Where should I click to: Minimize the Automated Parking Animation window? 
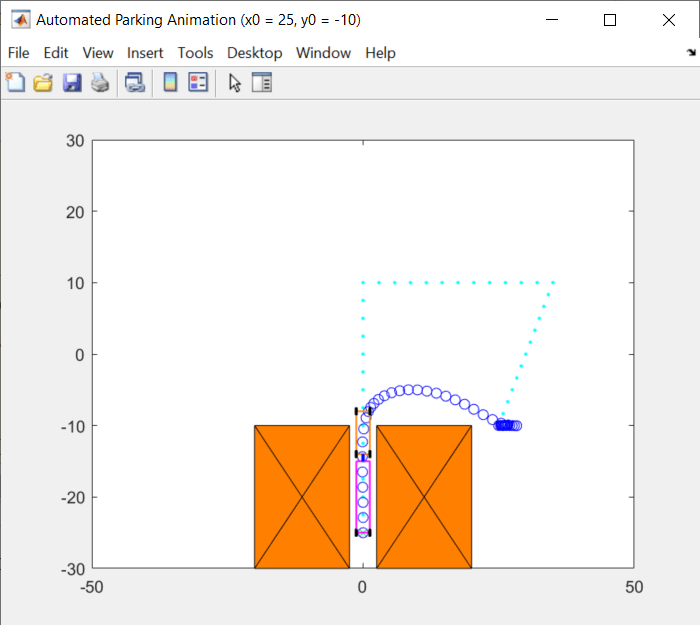click(x=552, y=20)
